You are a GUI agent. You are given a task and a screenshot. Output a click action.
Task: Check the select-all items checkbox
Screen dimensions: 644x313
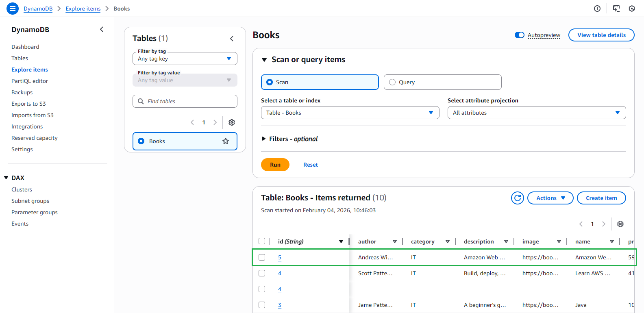262,241
